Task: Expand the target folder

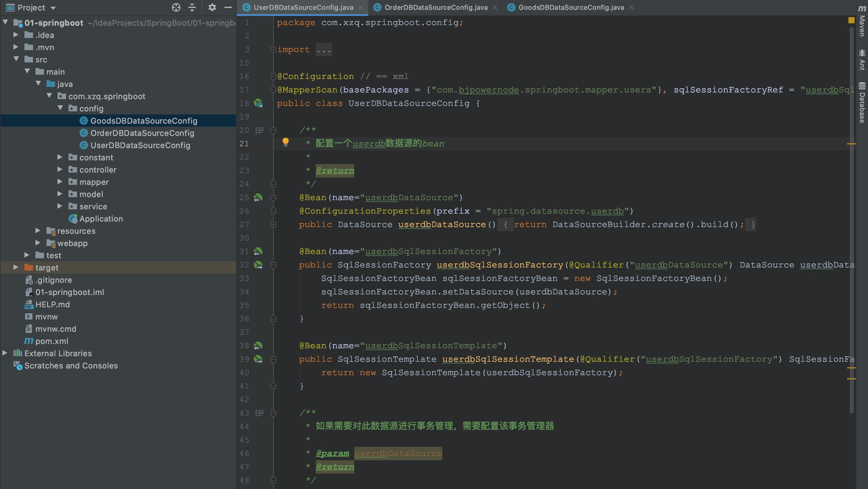Action: pyautogui.click(x=16, y=267)
